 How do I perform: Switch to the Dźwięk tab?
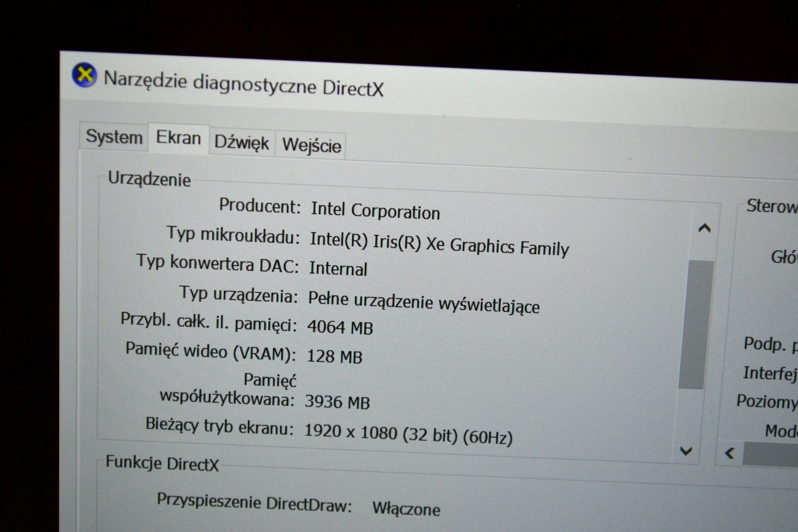(241, 143)
